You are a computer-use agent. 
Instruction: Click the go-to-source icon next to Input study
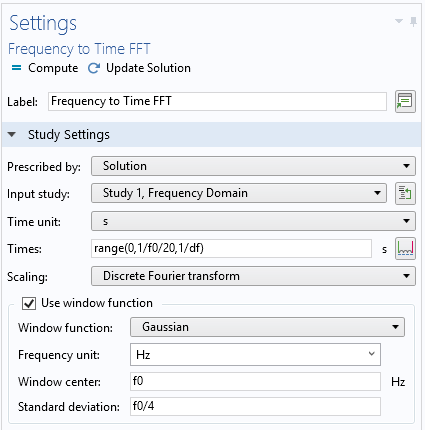[x=405, y=193]
